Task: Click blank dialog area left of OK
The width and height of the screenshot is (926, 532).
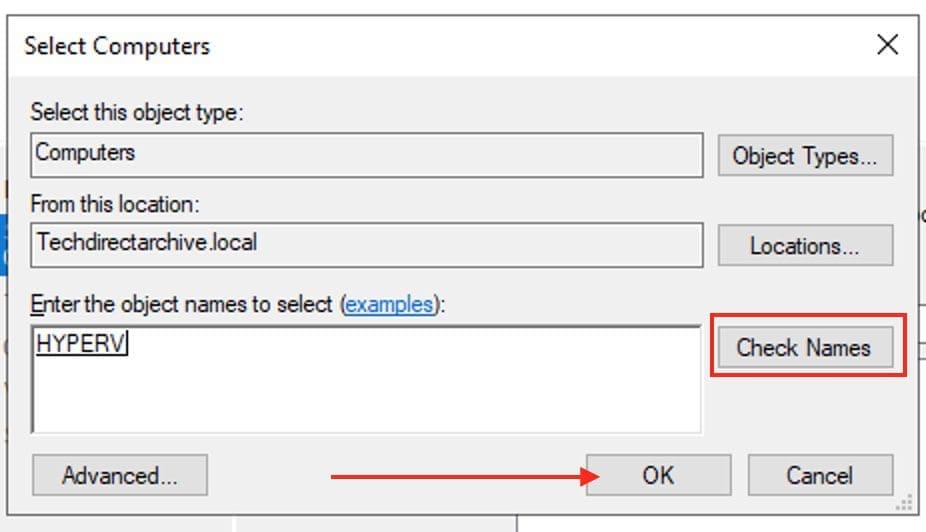Action: [270, 475]
